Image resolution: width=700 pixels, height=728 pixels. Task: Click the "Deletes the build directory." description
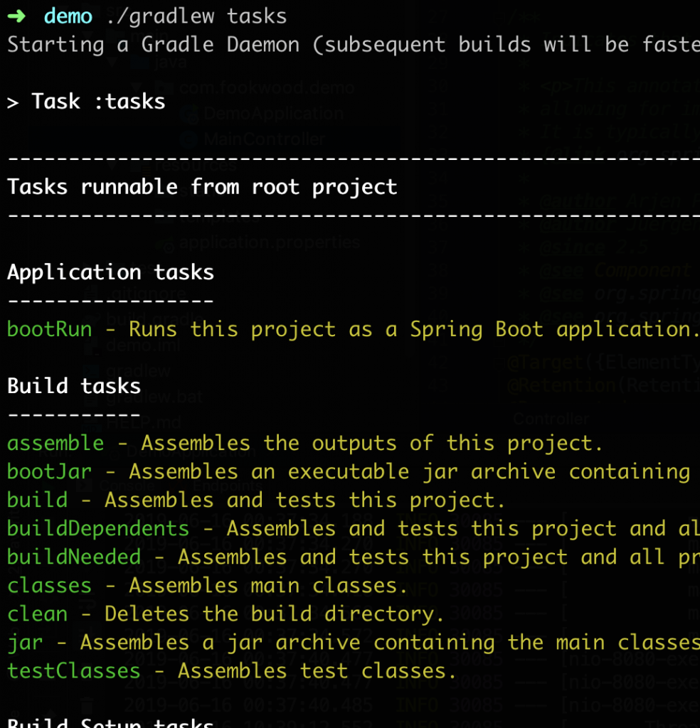point(275,614)
